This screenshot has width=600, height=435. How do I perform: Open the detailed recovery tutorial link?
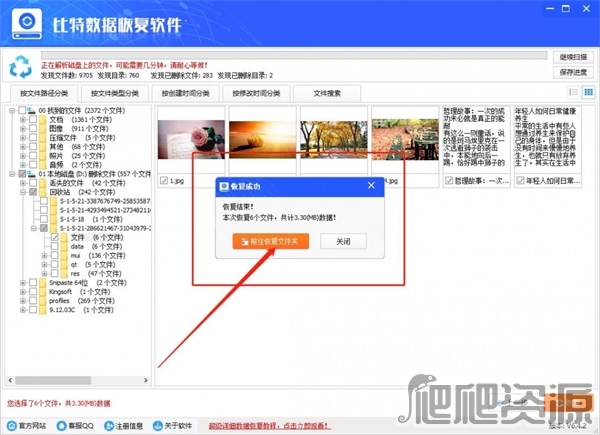(270, 426)
